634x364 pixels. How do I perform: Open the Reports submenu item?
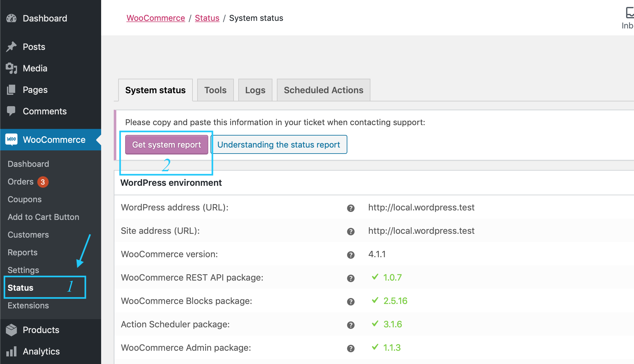point(22,252)
